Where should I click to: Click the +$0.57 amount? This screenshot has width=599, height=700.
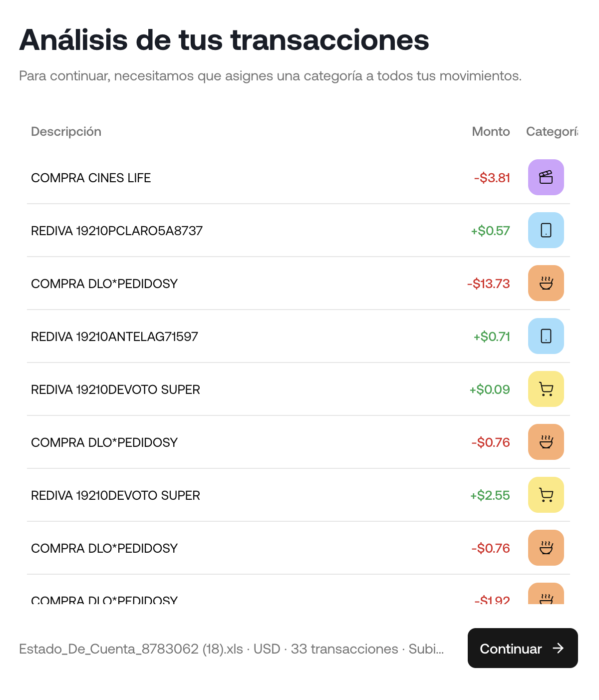coord(490,231)
